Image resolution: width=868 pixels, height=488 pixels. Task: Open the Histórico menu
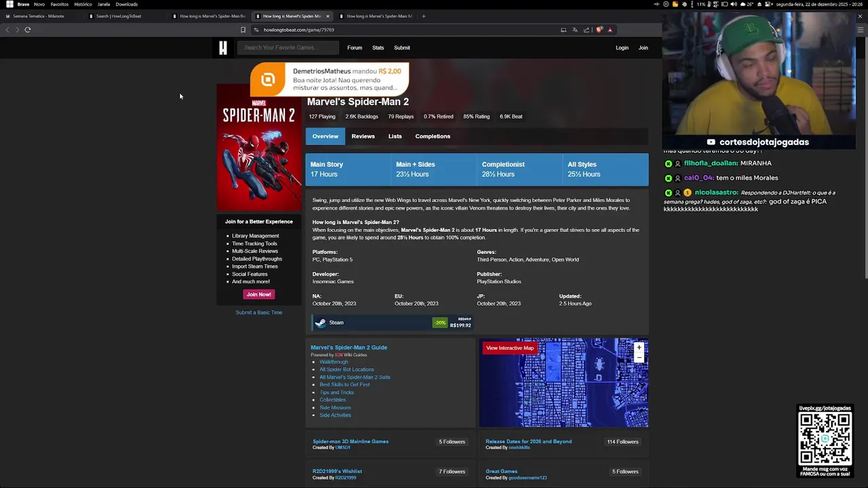83,4
